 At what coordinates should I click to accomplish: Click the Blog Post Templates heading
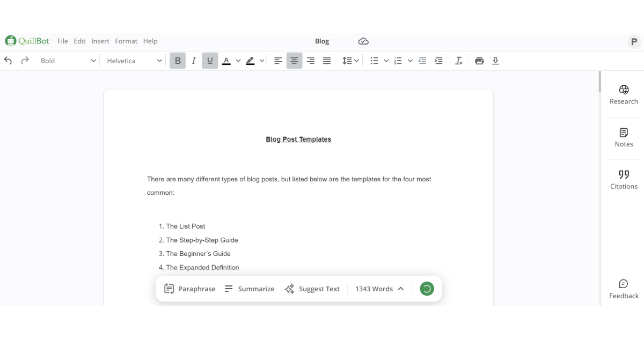pos(298,139)
